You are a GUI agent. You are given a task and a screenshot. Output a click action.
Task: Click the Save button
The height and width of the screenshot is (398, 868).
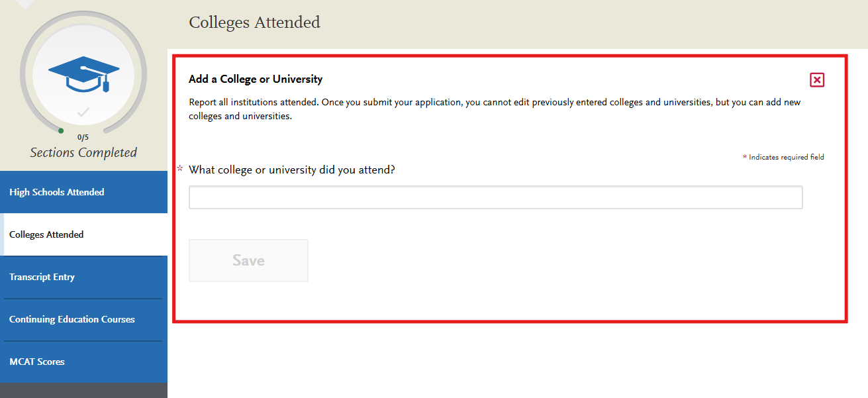(248, 260)
